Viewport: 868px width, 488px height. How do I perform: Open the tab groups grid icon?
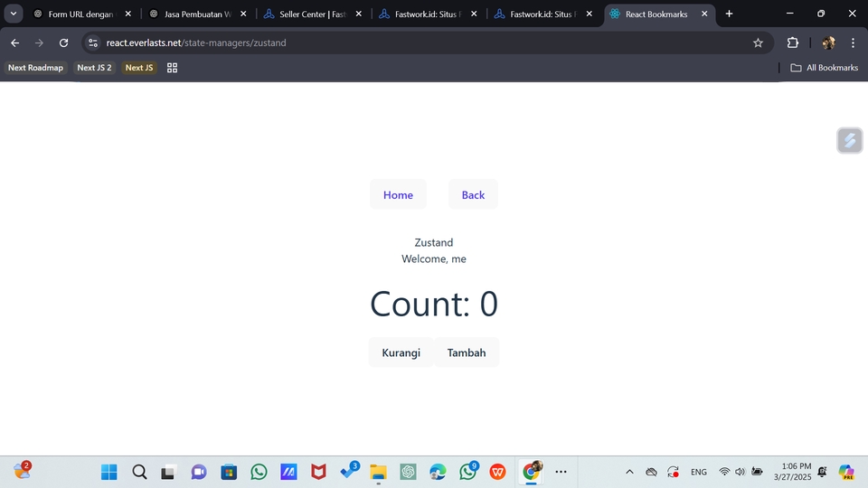[x=172, y=68]
